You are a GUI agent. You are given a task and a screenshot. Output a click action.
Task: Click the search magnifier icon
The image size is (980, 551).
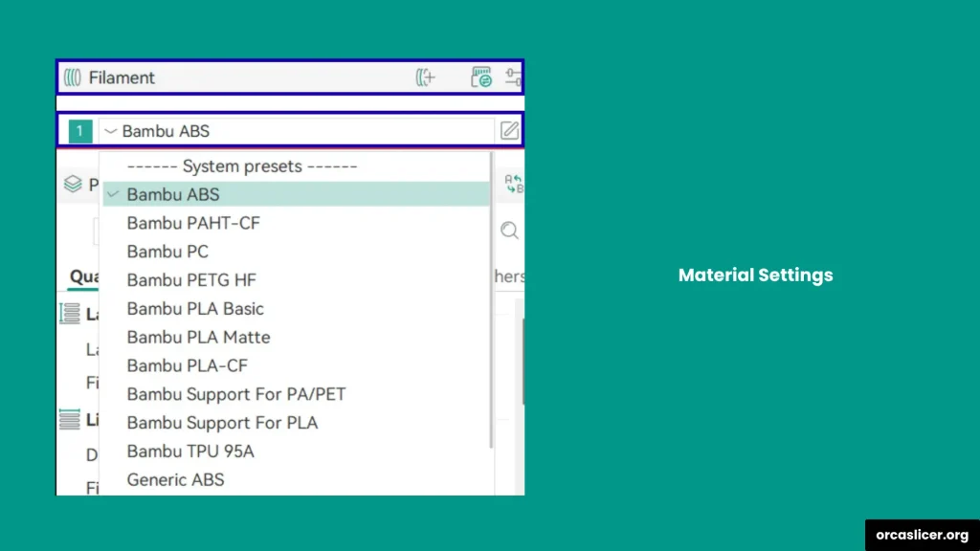(x=510, y=231)
